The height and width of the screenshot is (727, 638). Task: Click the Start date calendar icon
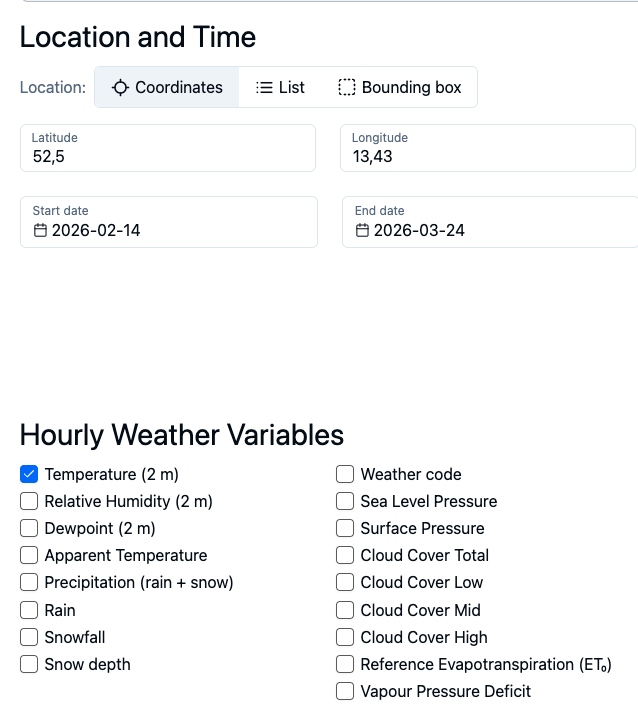[40, 231]
